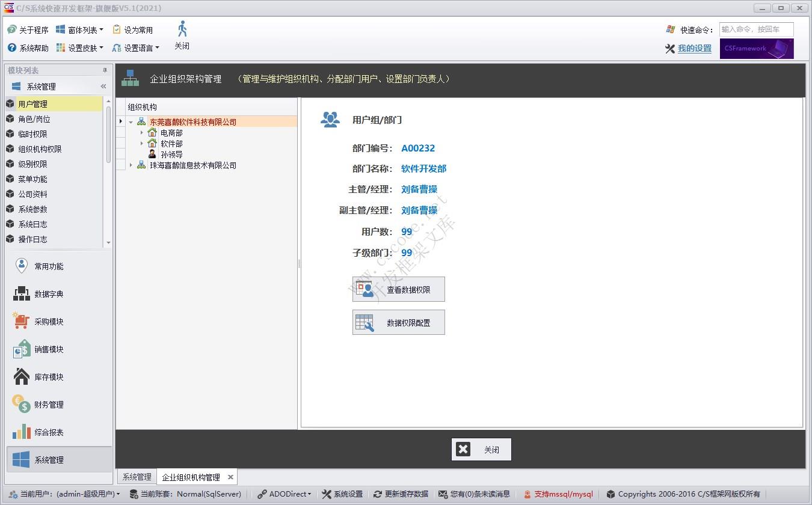
Task: Switch to the 系统管理 tab
Action: 136,476
